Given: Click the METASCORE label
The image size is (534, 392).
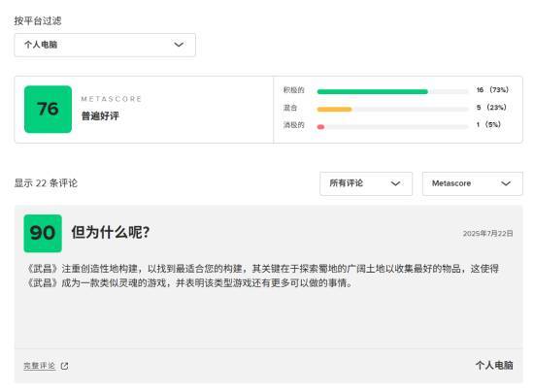Looking at the screenshot, I should (112, 99).
